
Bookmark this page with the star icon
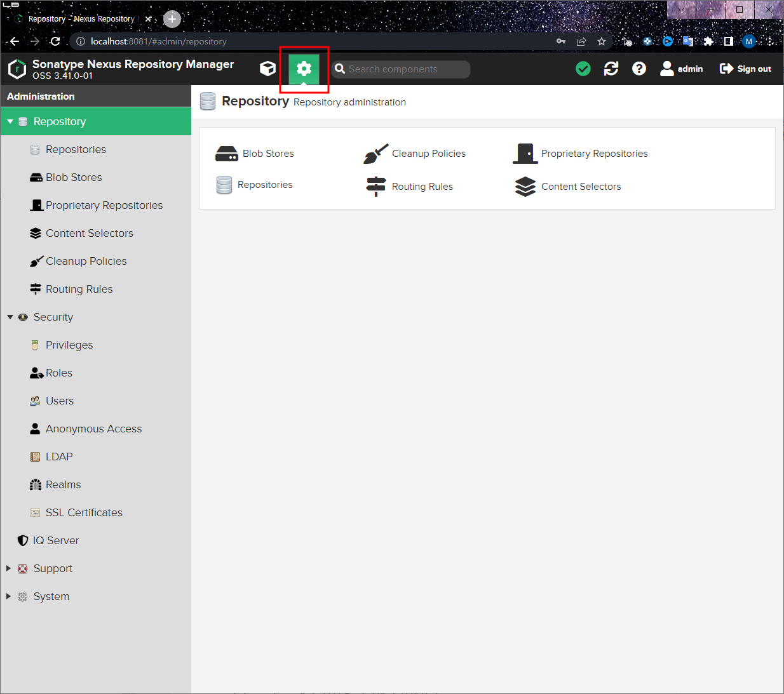[602, 41]
